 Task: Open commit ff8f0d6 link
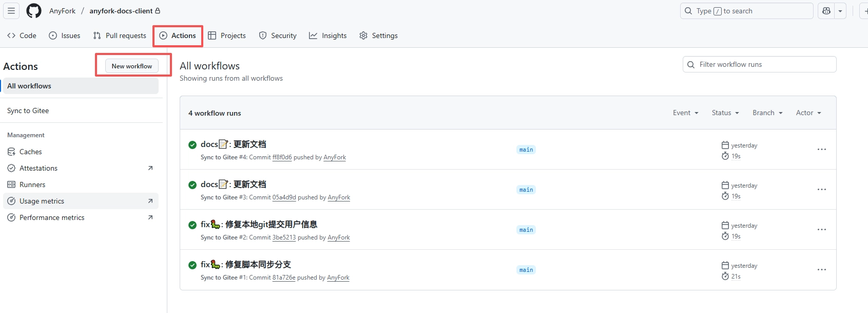[x=282, y=157]
